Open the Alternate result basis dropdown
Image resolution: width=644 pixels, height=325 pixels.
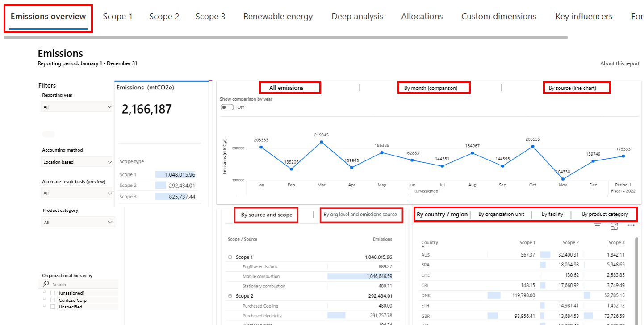(x=77, y=193)
